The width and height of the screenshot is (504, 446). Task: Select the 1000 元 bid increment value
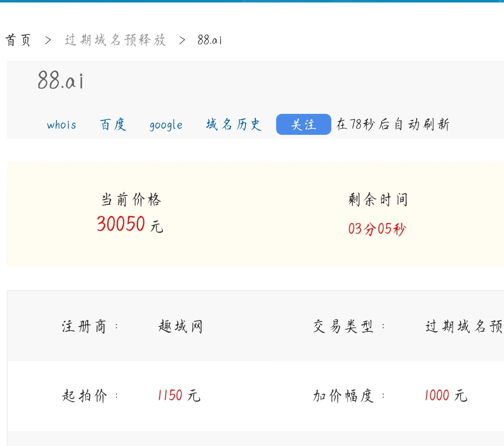click(x=445, y=396)
